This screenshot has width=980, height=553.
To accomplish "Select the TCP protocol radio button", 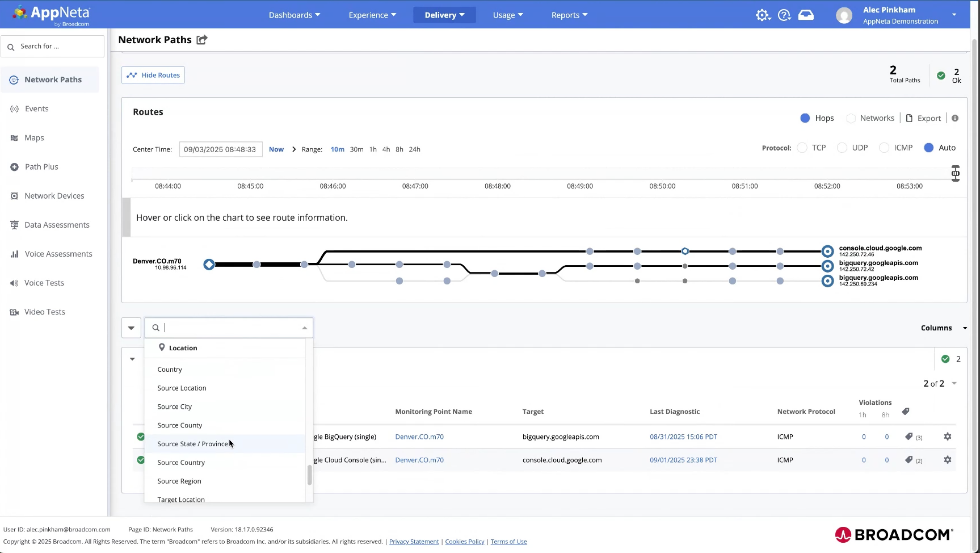I will [802, 148].
